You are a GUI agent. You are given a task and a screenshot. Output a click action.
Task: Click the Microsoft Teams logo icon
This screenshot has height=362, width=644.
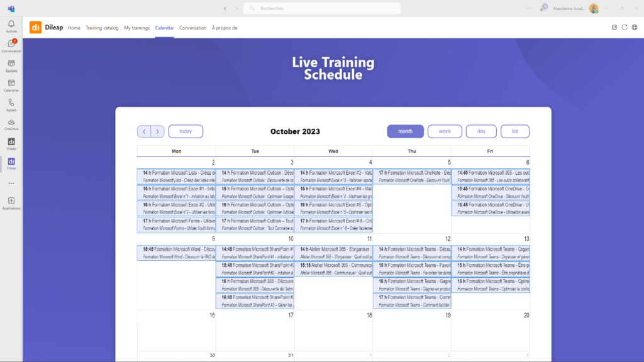pyautogui.click(x=11, y=8)
